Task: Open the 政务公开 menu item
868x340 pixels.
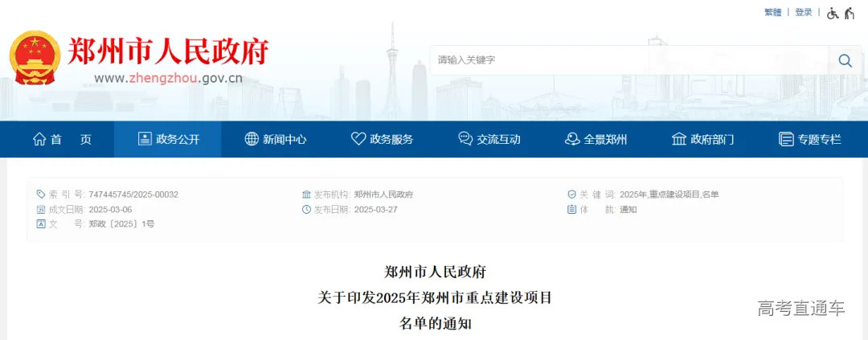Action: click(x=168, y=139)
